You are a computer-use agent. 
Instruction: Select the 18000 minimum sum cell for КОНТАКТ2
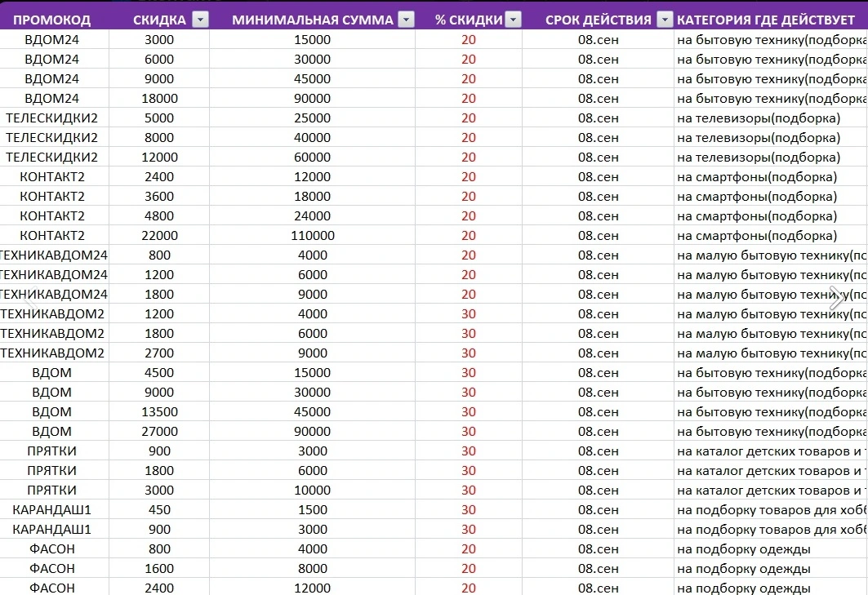[312, 197]
